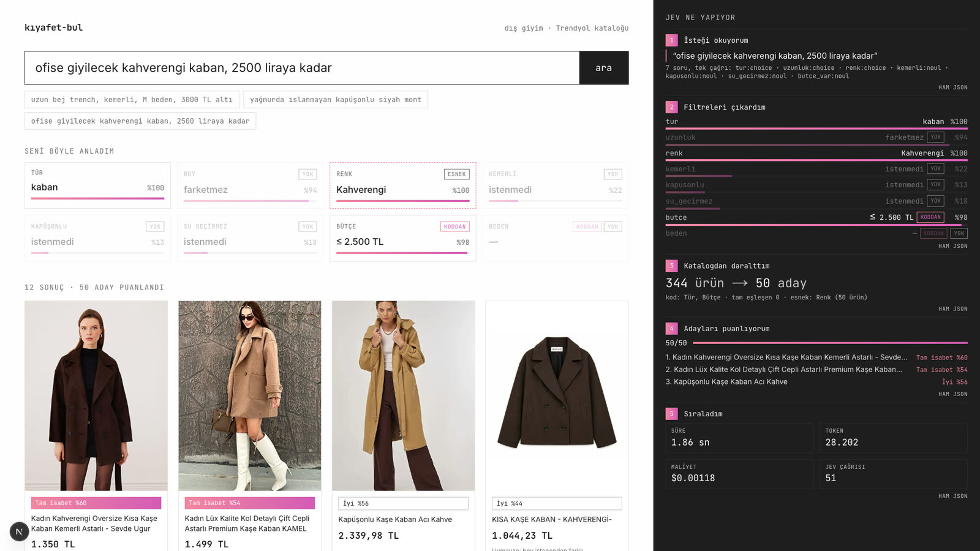Open the Kadın Kahverengi Oversize coat photo
This screenshot has width=980, height=551.
pyautogui.click(x=96, y=395)
